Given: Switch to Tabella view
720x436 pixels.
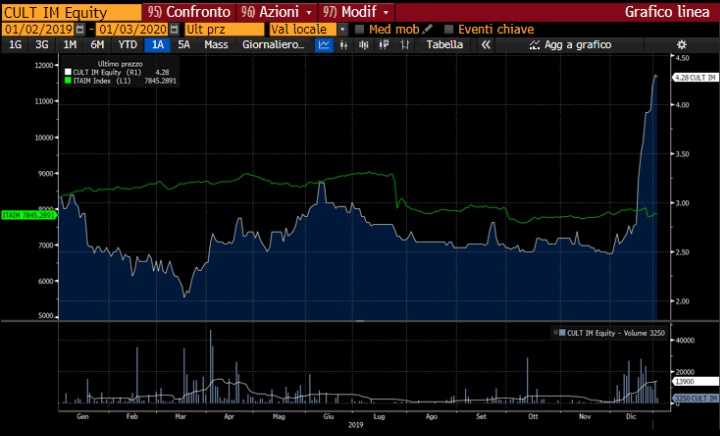Looking at the screenshot, I should pos(444,45).
